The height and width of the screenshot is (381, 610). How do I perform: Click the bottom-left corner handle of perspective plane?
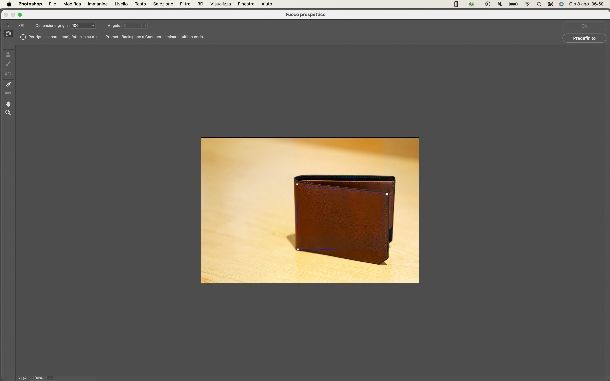(298, 249)
